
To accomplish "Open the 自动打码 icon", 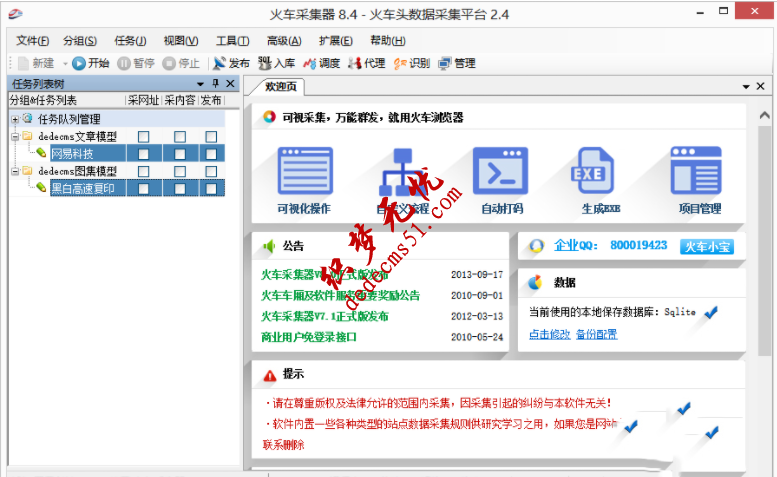I will point(500,171).
